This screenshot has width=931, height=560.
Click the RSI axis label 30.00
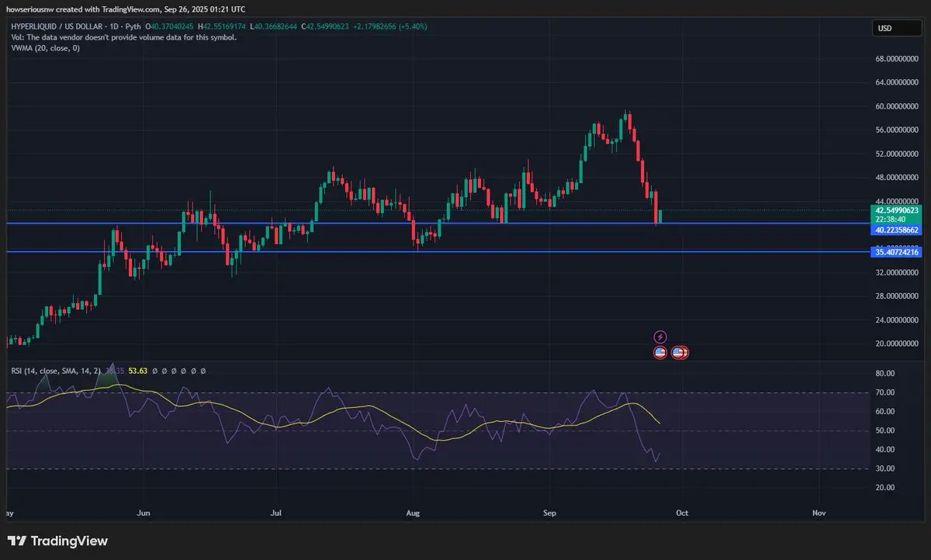point(885,468)
